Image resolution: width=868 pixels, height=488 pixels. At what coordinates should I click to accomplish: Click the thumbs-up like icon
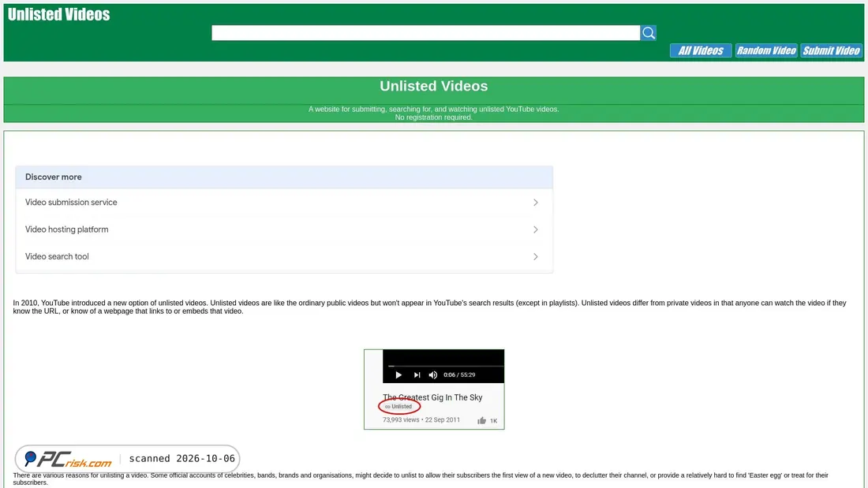pyautogui.click(x=481, y=420)
